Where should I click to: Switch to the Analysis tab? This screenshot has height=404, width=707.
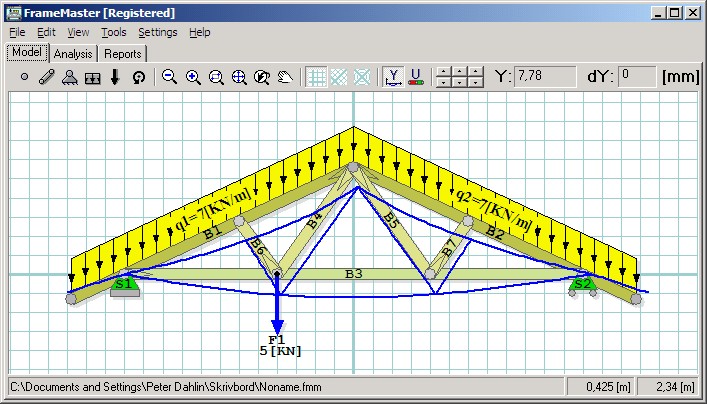click(73, 54)
